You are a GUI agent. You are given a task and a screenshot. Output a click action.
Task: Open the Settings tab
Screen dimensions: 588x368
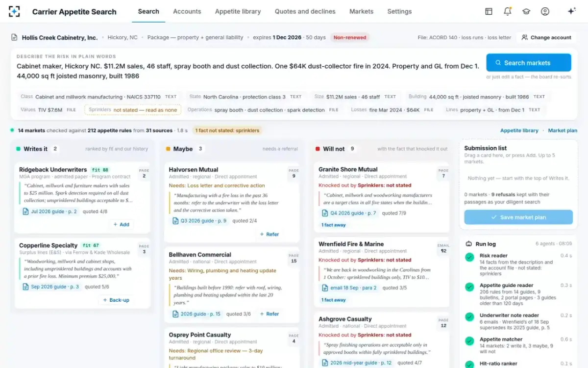(399, 11)
